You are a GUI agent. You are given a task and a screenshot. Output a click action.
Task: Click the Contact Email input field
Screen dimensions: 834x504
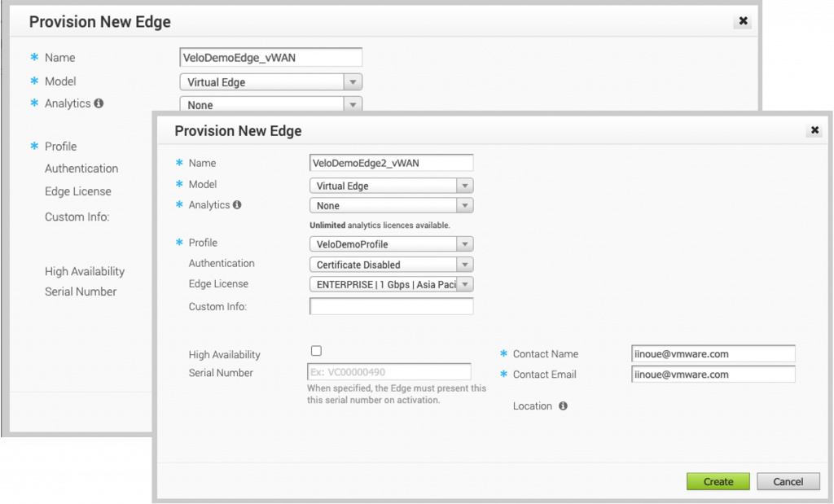pyautogui.click(x=713, y=375)
